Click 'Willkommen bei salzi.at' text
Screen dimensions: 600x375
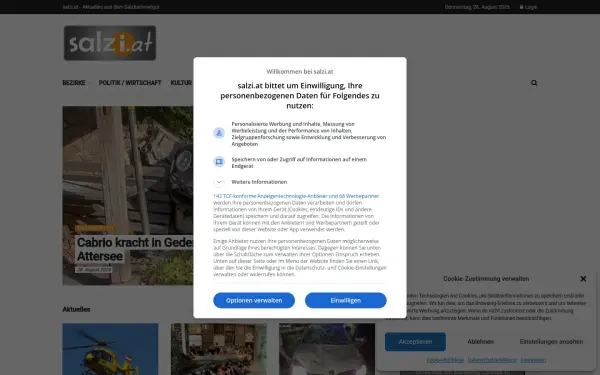300,72
